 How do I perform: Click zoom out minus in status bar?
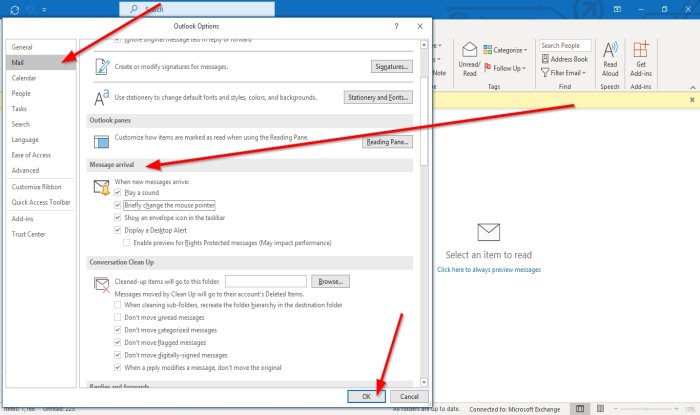tap(616, 409)
